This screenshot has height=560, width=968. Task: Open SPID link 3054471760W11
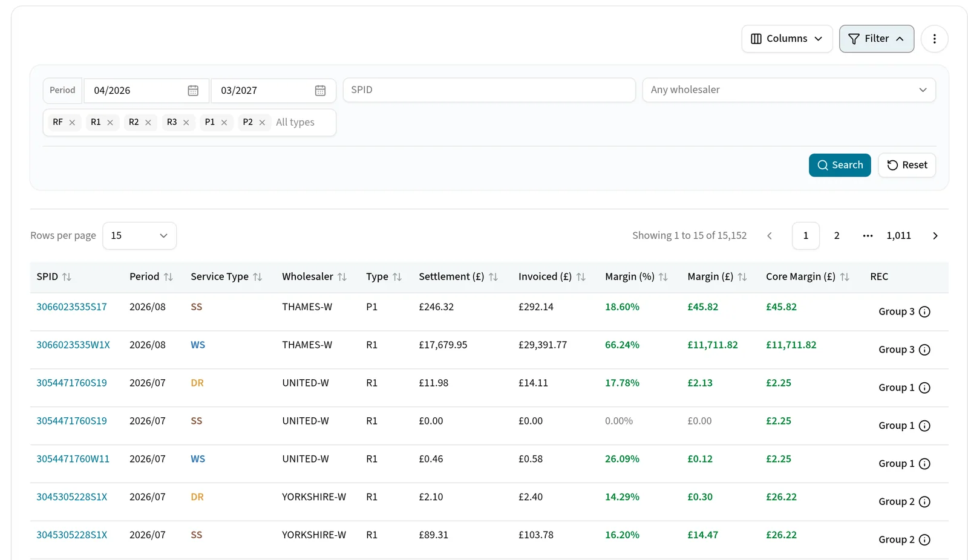click(73, 460)
